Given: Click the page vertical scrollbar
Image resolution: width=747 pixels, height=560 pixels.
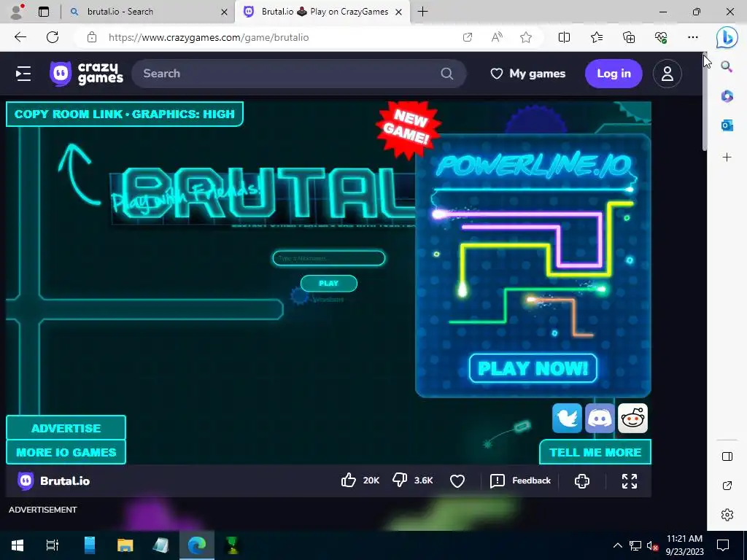Looking at the screenshot, I should [704, 102].
